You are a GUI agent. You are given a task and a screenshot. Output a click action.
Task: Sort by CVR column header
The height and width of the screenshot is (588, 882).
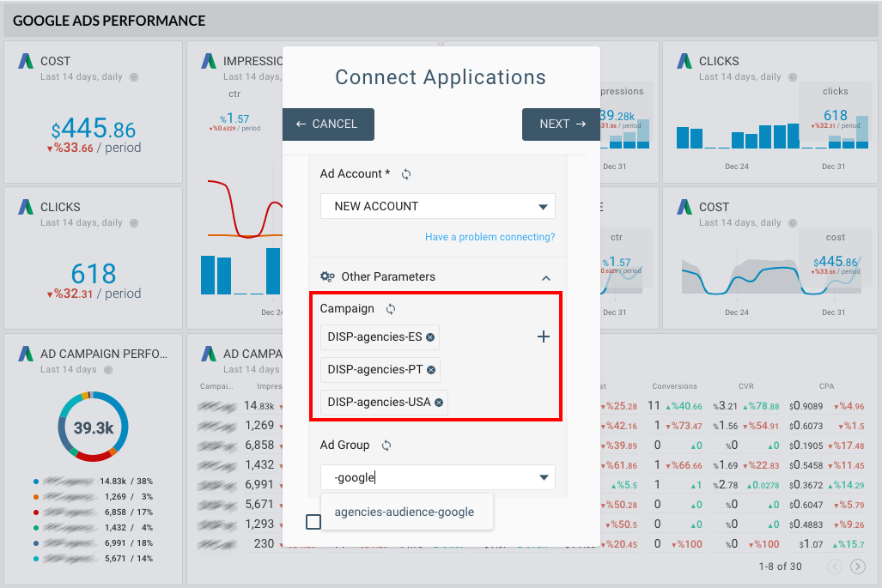tap(745, 386)
